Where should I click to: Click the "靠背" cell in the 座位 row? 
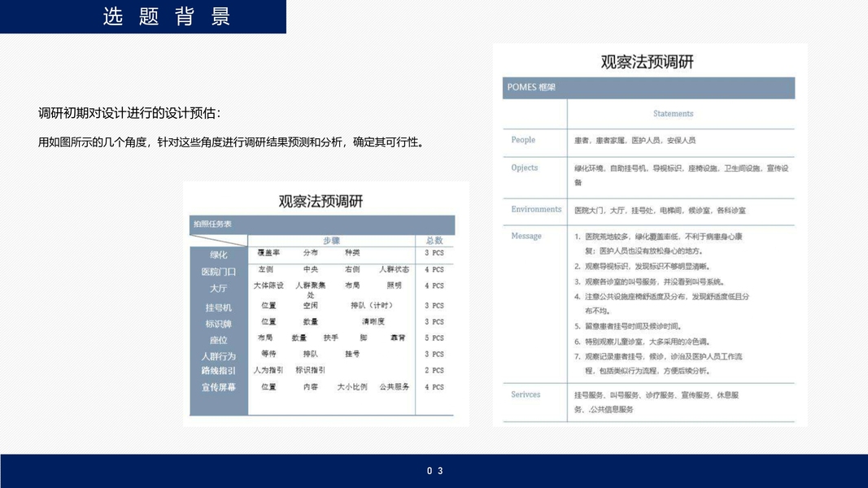click(x=398, y=338)
